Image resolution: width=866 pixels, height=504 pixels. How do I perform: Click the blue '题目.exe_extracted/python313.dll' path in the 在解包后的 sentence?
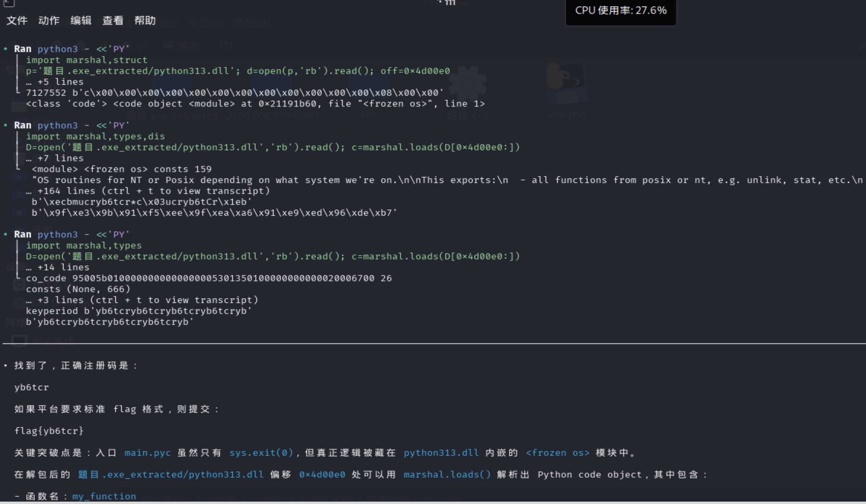pyautogui.click(x=171, y=475)
